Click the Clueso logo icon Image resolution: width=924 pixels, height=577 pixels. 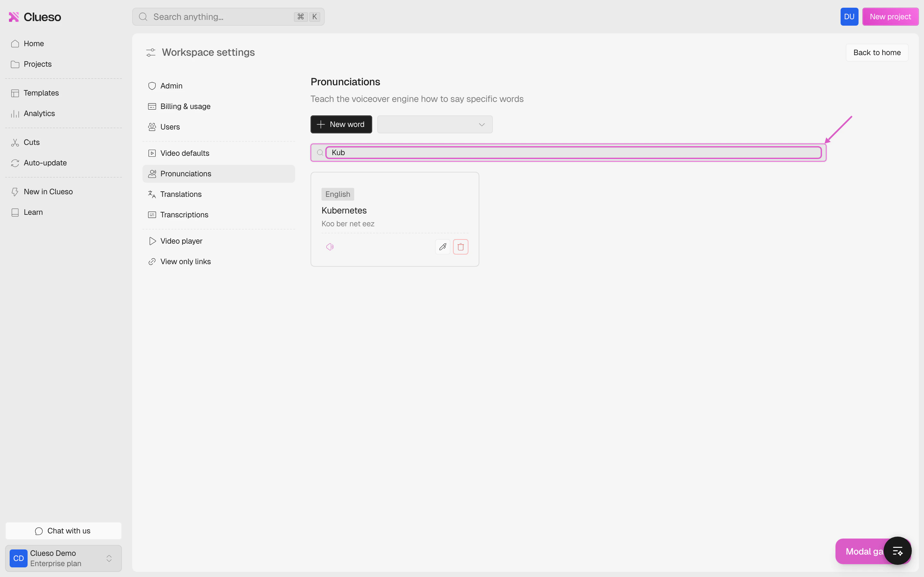pos(14,17)
